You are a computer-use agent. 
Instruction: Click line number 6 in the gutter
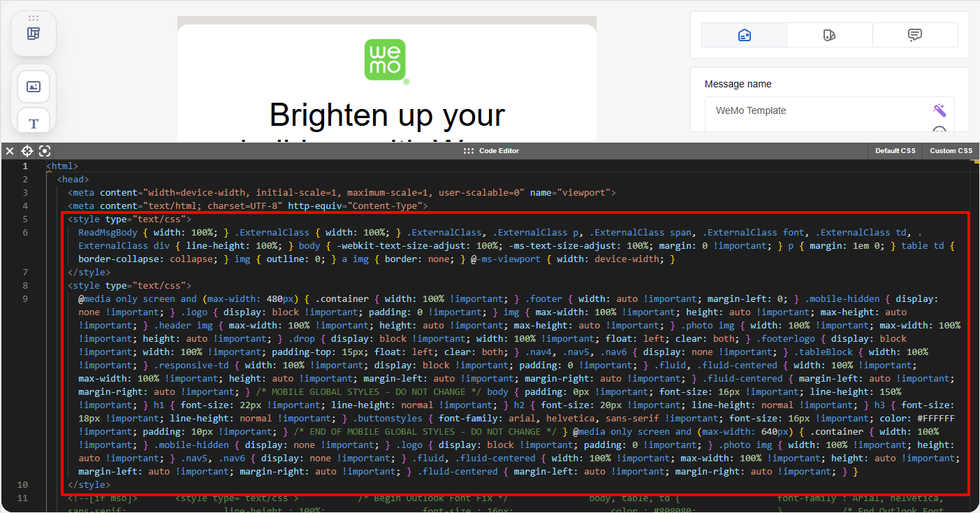[x=24, y=233]
